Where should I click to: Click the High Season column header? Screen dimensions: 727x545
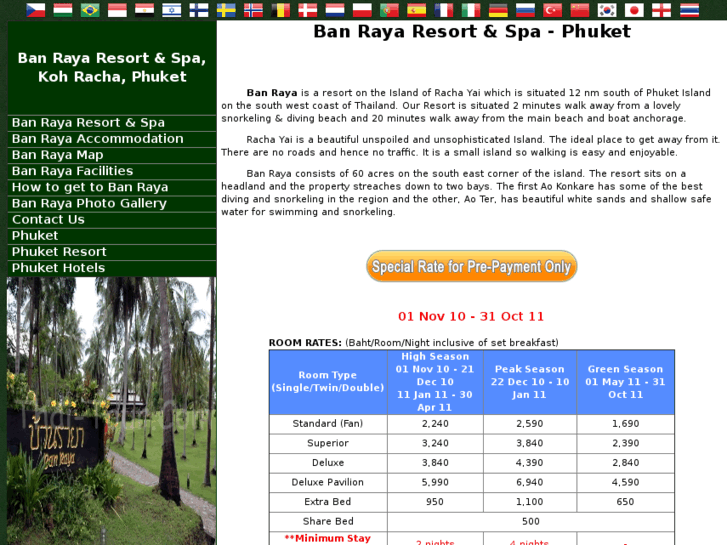pos(435,382)
